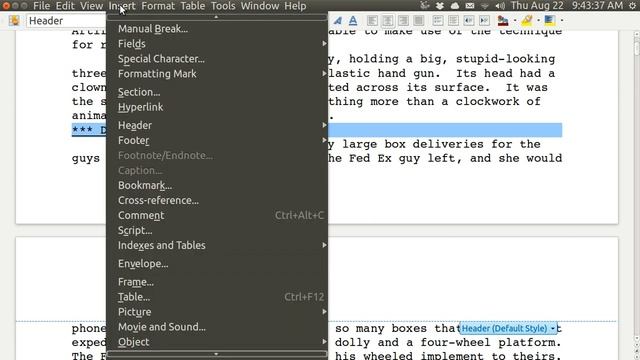The image size is (640, 360).
Task: Justify the paragraph text
Action: 419,20
